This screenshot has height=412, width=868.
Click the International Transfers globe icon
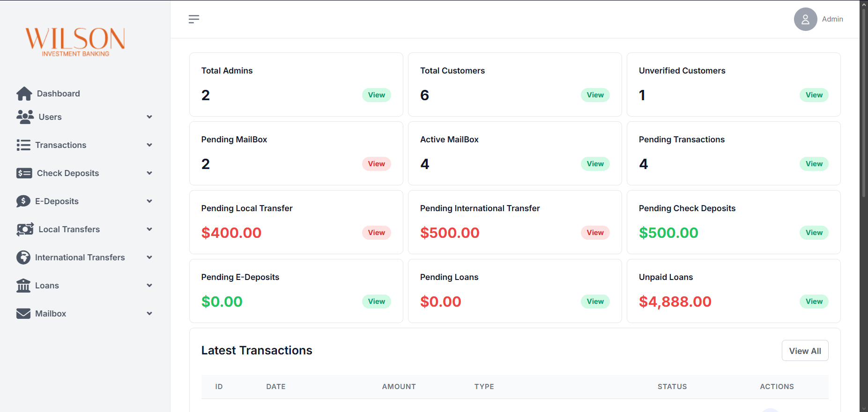pos(23,257)
